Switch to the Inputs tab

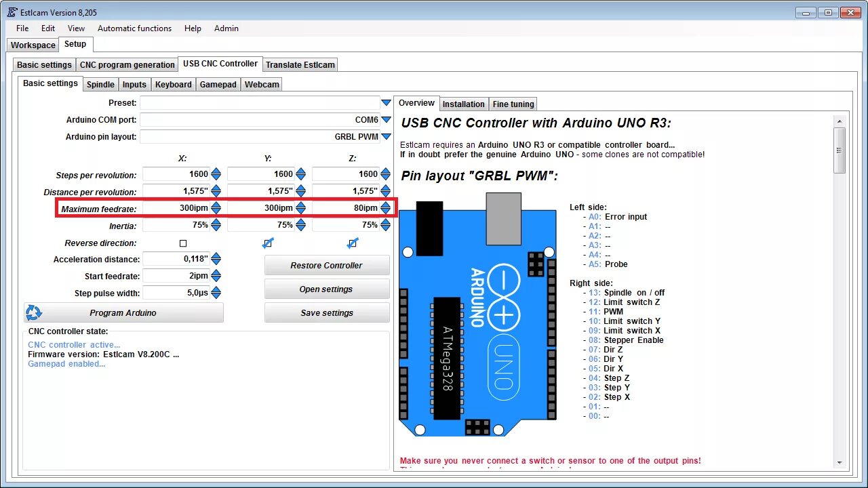pyautogui.click(x=134, y=84)
